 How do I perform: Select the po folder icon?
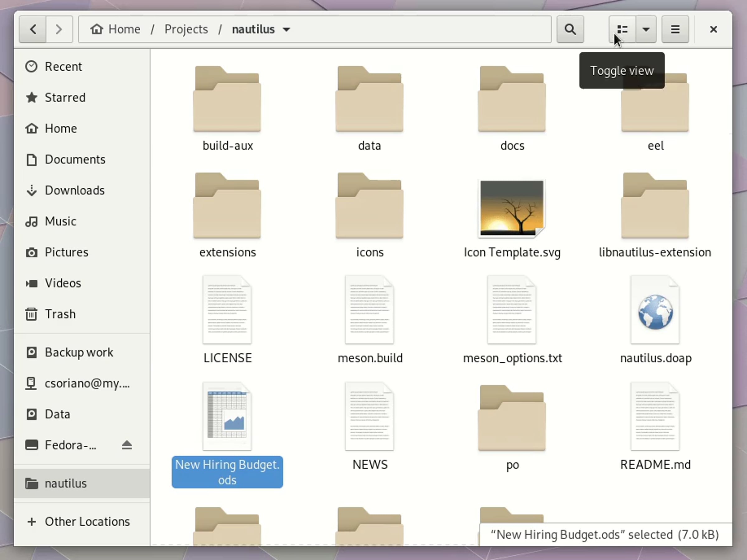(x=512, y=418)
